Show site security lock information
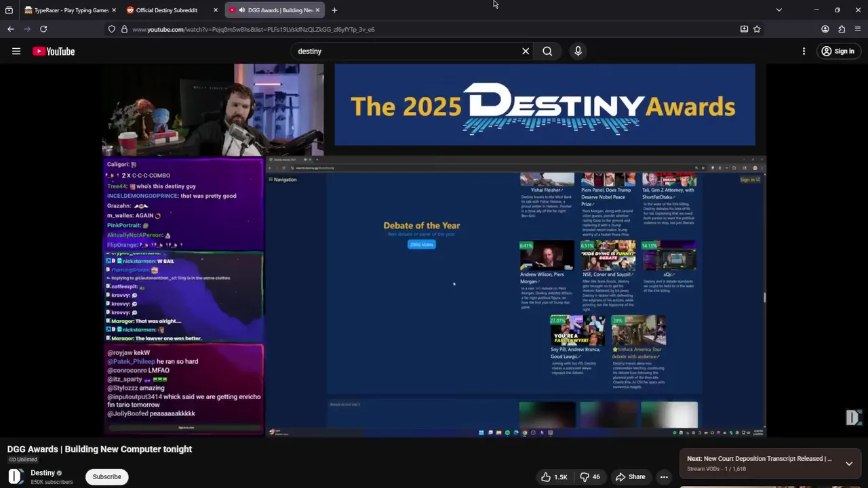 coord(124,29)
